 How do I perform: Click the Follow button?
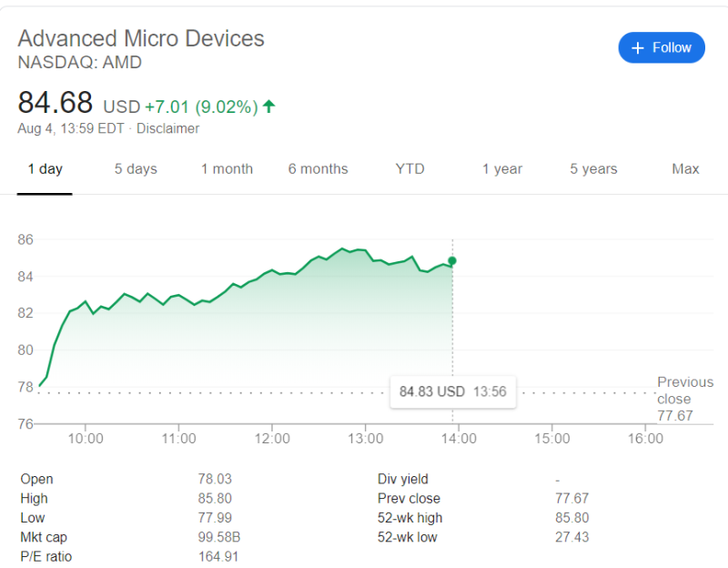pos(662,47)
